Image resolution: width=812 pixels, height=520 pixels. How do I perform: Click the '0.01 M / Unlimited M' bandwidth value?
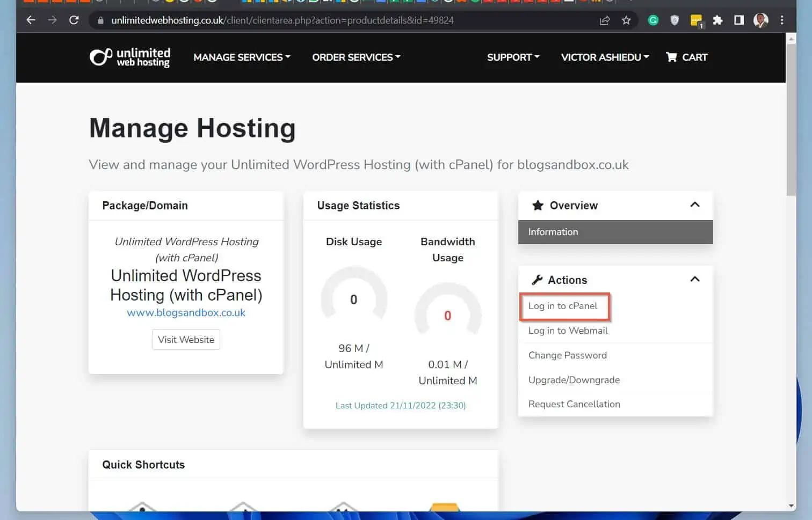click(x=448, y=372)
